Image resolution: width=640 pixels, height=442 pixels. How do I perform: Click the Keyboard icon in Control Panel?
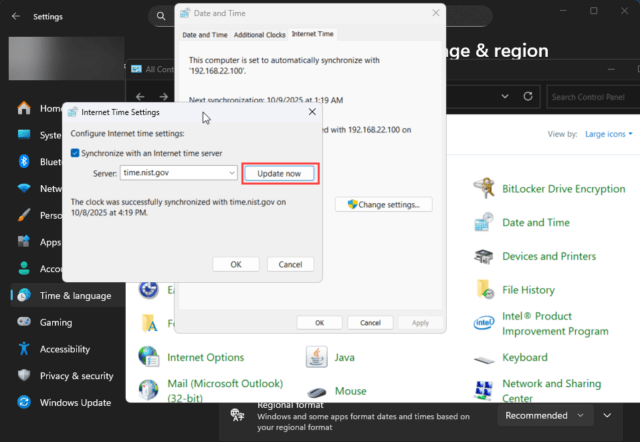(484, 360)
